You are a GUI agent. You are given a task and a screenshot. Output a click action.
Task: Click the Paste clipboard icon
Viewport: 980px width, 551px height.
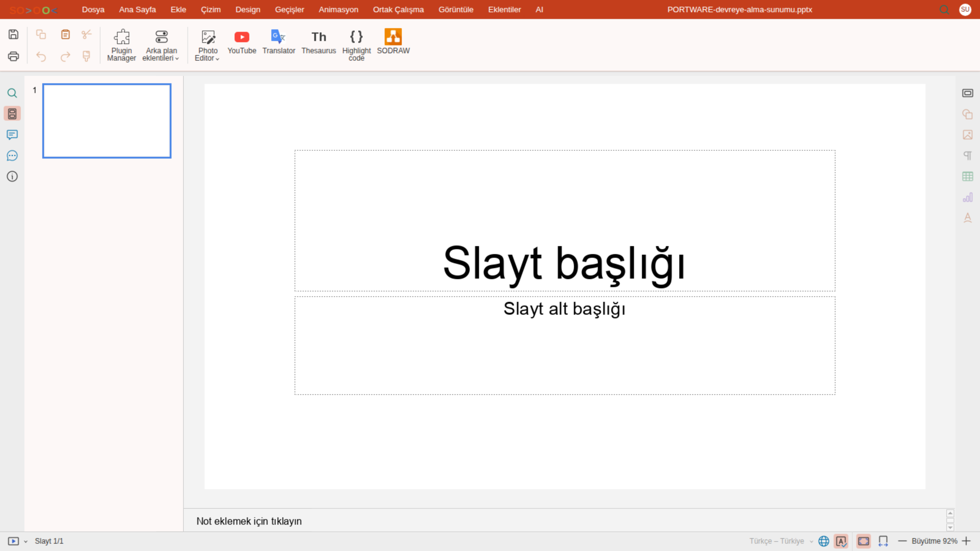[x=66, y=35]
